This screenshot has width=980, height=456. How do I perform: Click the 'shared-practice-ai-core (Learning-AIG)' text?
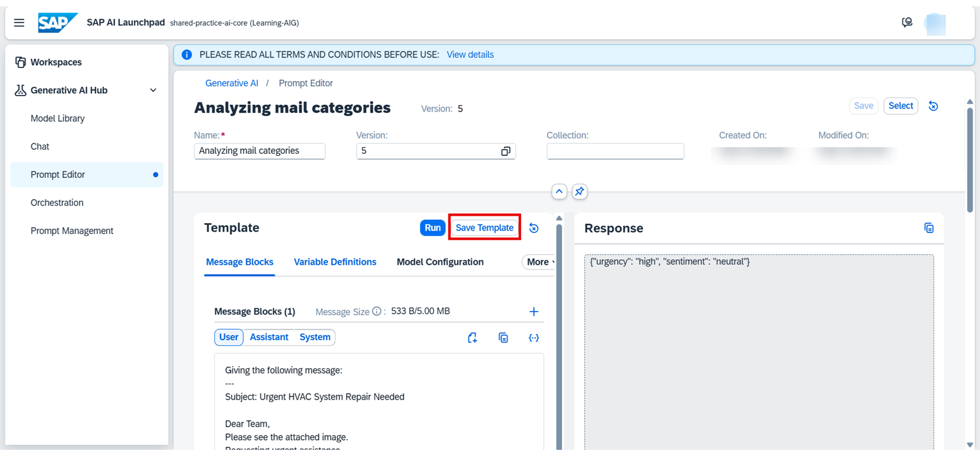(x=235, y=23)
